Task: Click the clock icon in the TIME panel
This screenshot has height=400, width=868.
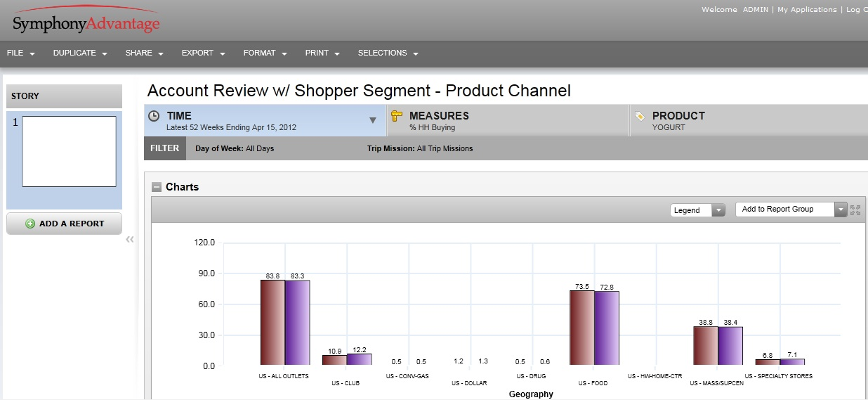Action: click(x=154, y=116)
